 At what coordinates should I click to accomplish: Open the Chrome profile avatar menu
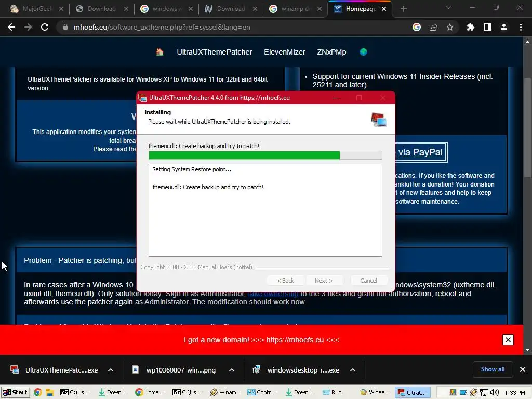pyautogui.click(x=504, y=27)
